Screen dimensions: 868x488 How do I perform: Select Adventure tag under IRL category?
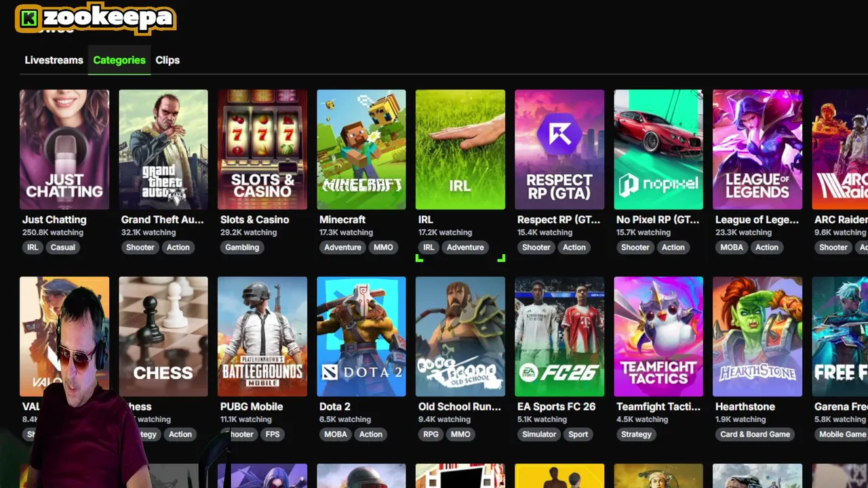coord(465,247)
